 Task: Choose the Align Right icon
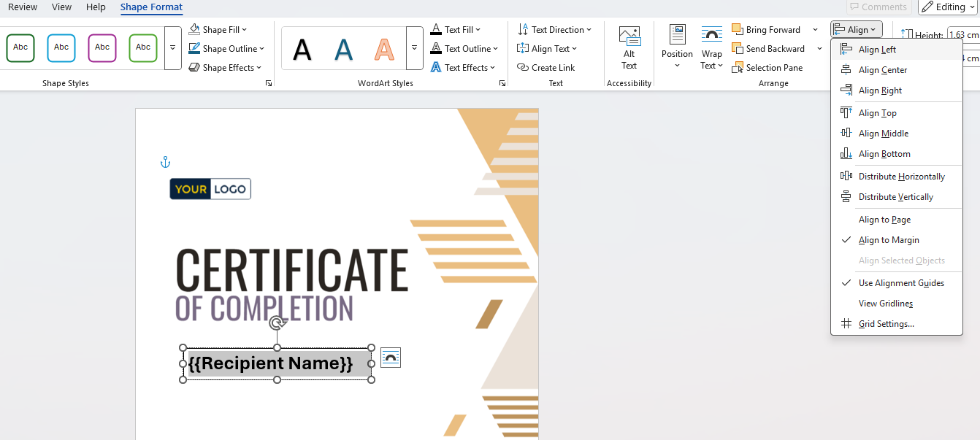click(846, 90)
